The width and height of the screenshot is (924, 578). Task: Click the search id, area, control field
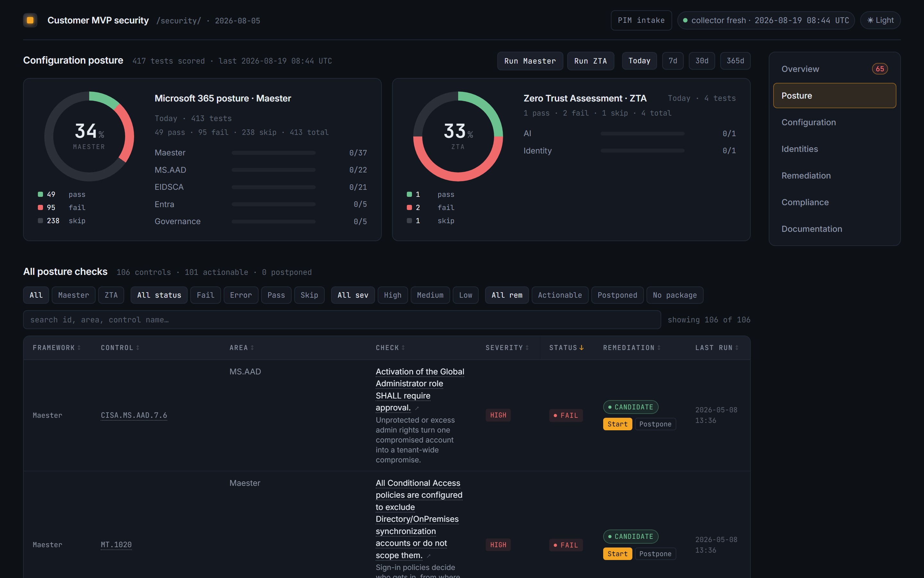(x=342, y=320)
